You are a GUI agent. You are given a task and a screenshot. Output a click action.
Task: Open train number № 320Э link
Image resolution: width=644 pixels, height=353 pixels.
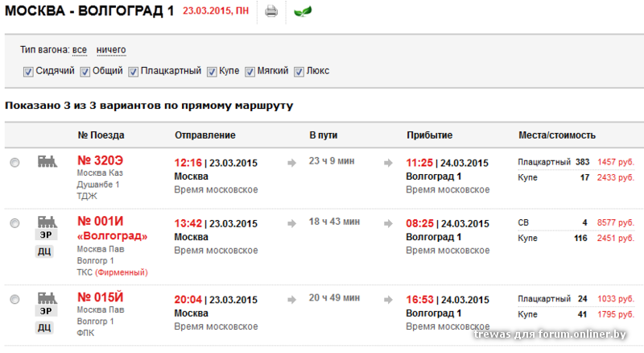pyautogui.click(x=101, y=160)
